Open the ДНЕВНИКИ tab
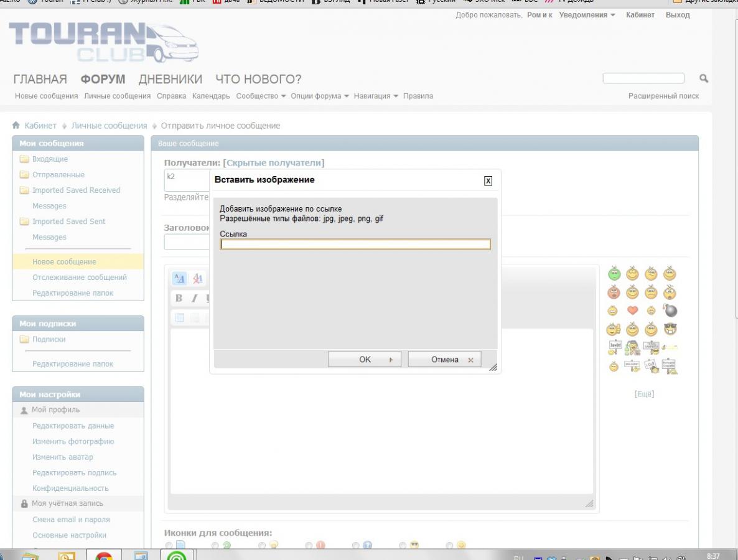The height and width of the screenshot is (560, 738). [170, 79]
